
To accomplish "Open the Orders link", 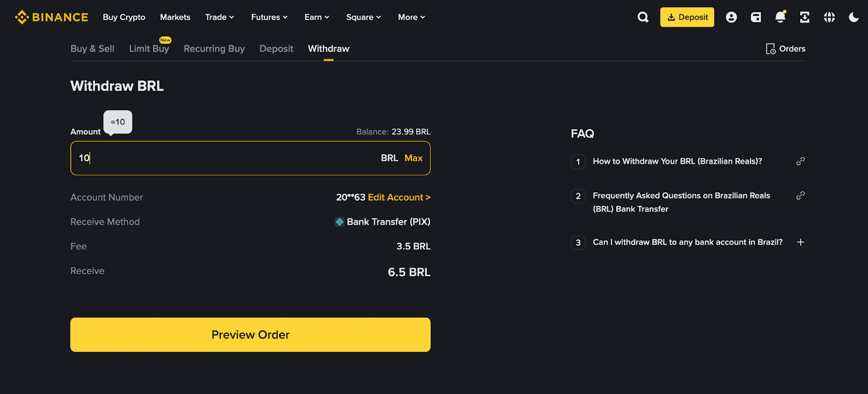I will (792, 49).
